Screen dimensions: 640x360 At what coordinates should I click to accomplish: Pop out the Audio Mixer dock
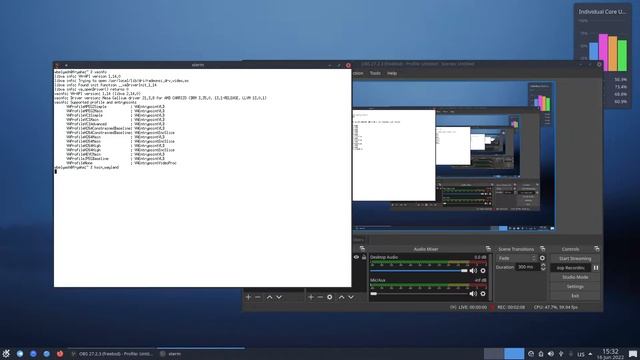point(488,249)
